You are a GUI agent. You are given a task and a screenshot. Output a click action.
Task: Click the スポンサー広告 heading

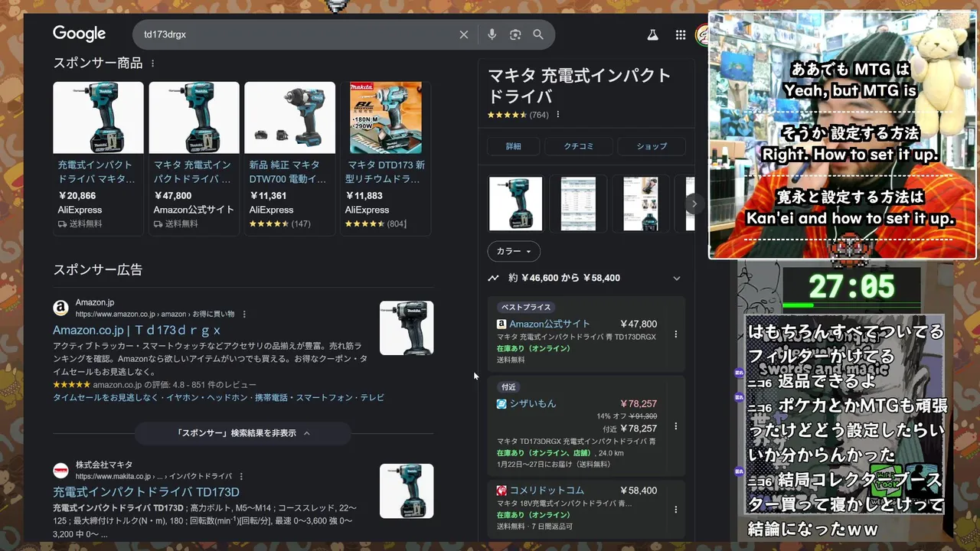[x=97, y=269]
